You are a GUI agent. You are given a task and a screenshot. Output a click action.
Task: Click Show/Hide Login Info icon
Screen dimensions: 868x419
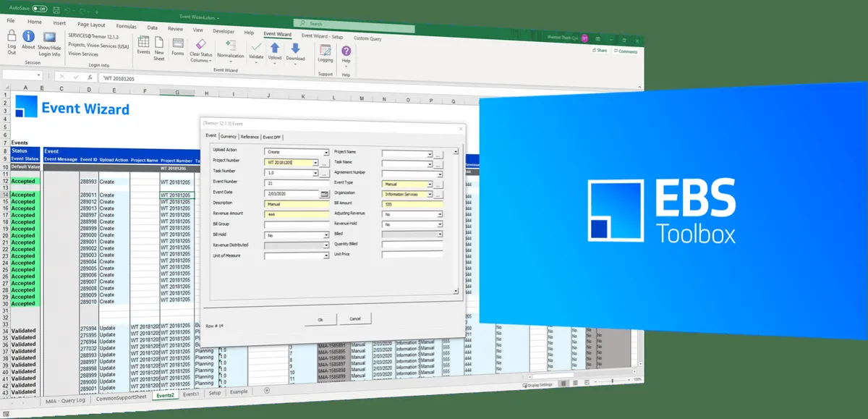click(49, 38)
